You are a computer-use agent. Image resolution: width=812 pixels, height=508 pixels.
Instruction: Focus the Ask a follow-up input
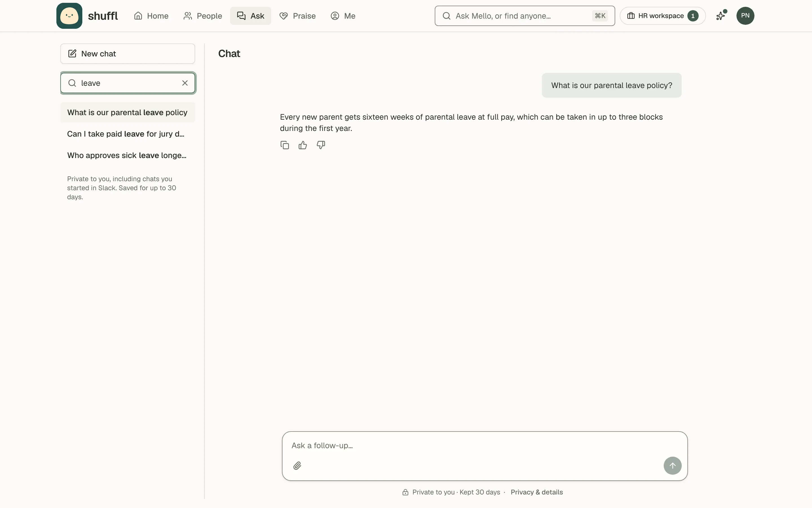click(484, 446)
